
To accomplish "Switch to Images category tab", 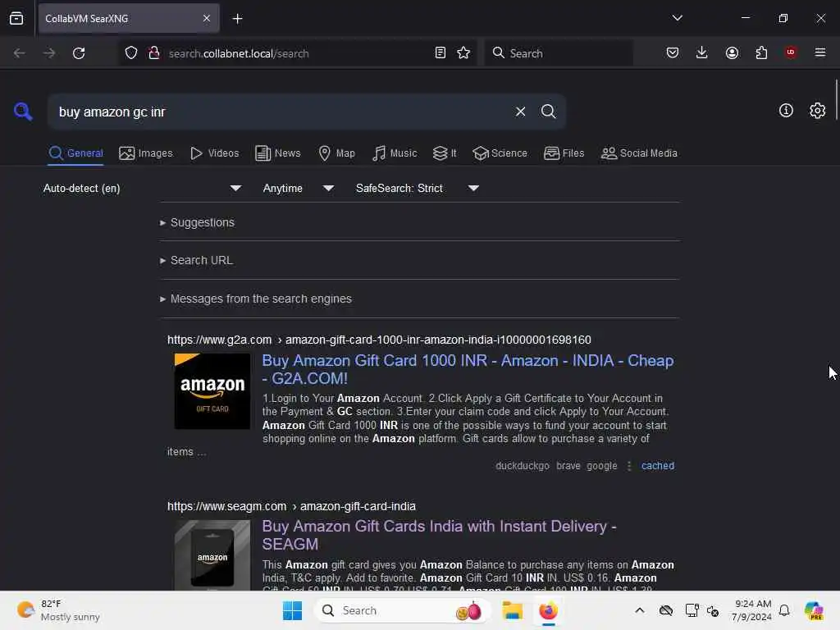I will (146, 153).
